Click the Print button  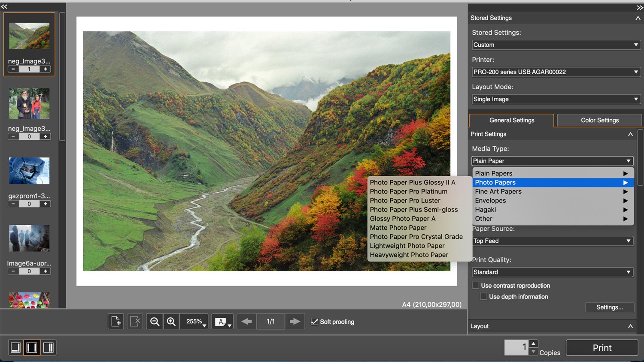pyautogui.click(x=601, y=348)
